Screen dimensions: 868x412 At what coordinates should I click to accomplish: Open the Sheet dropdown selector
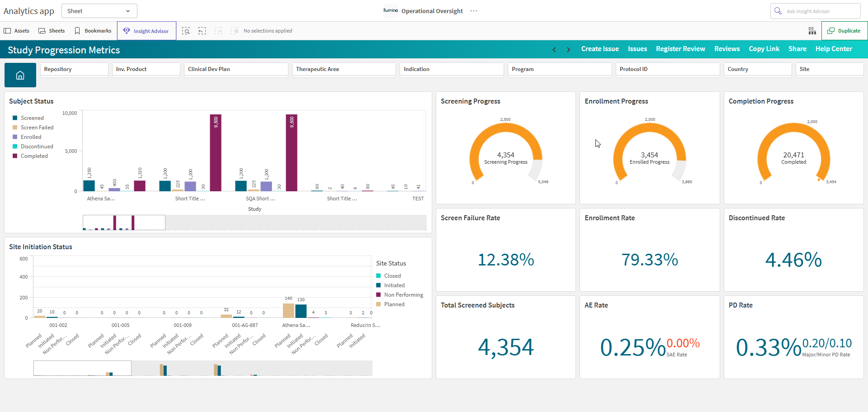99,11
